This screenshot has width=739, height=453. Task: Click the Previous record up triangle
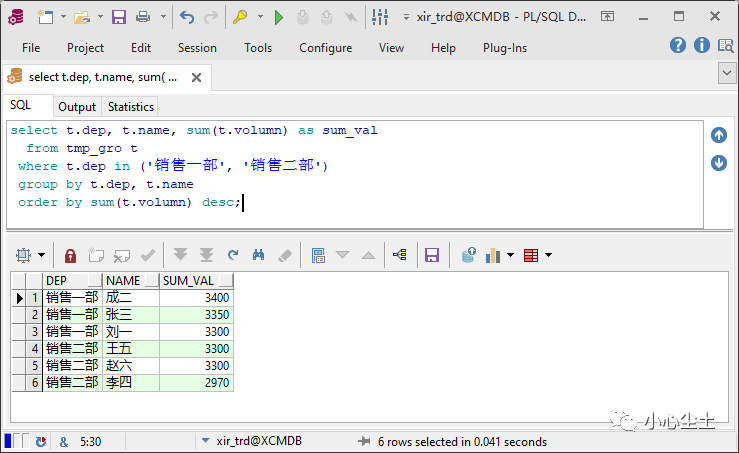point(369,255)
